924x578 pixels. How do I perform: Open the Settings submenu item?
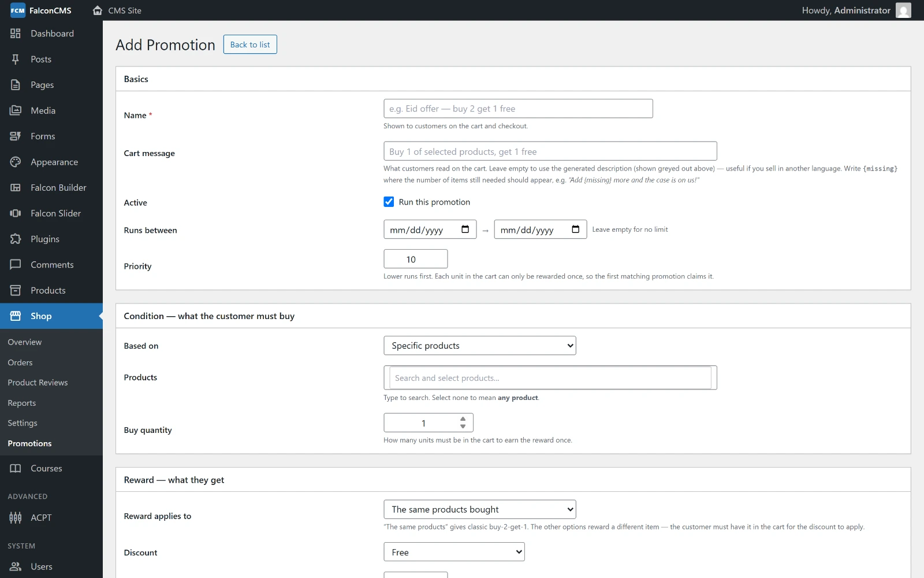(23, 423)
